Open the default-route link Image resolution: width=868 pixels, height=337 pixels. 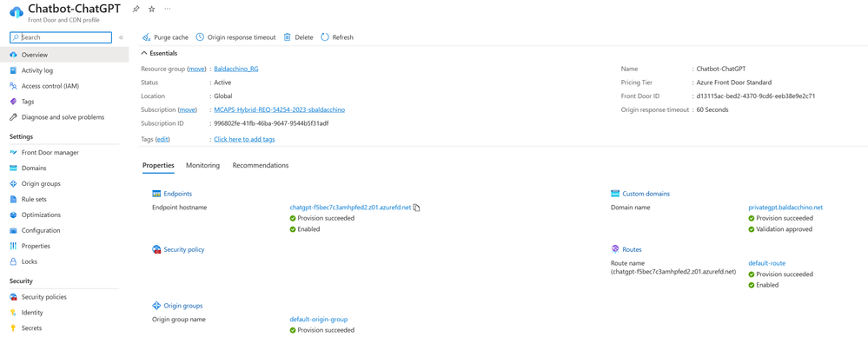(x=766, y=263)
